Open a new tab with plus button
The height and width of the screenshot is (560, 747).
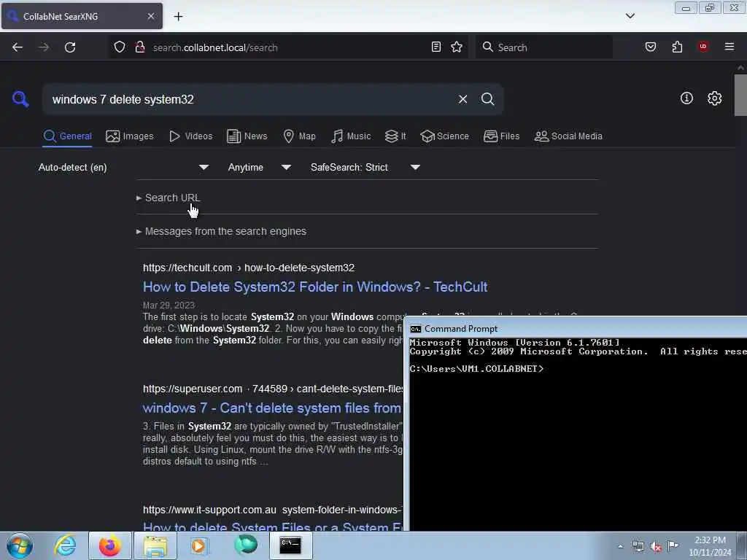click(178, 16)
